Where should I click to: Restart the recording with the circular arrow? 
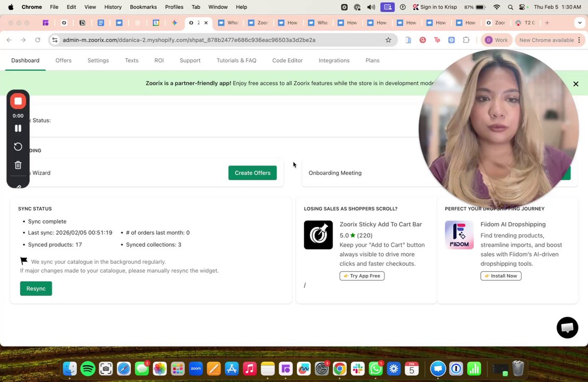point(18,146)
